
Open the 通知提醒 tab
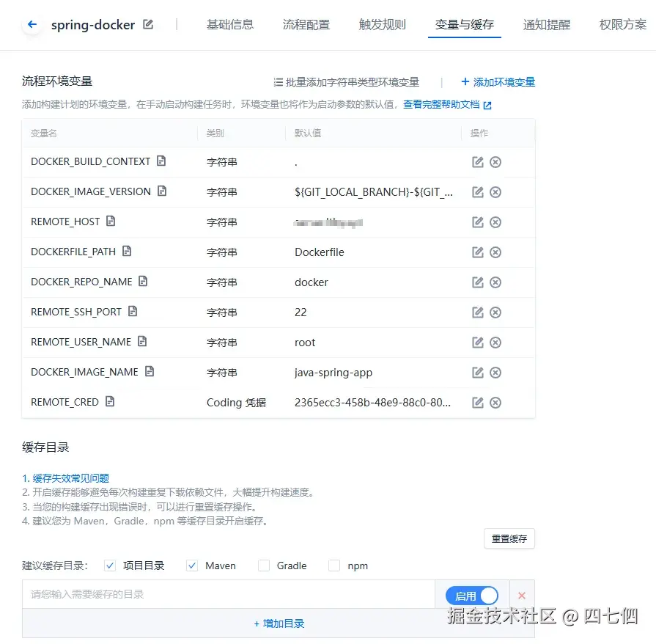coord(546,23)
